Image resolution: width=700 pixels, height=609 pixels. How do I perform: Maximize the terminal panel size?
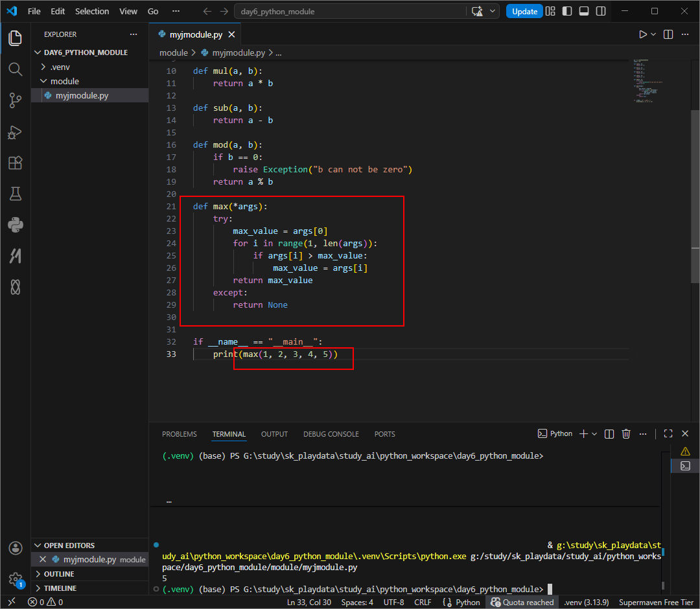pyautogui.click(x=668, y=433)
